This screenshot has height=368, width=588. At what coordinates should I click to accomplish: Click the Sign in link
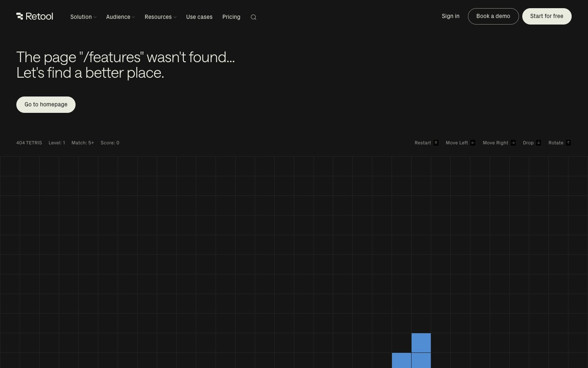pos(450,16)
